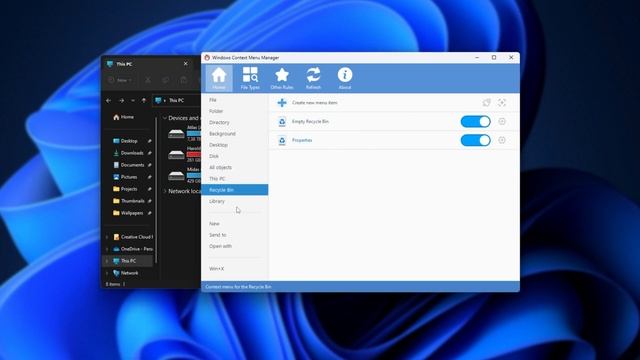Go forward in the File Explorer window
This screenshot has width=640, height=360.
point(121,100)
